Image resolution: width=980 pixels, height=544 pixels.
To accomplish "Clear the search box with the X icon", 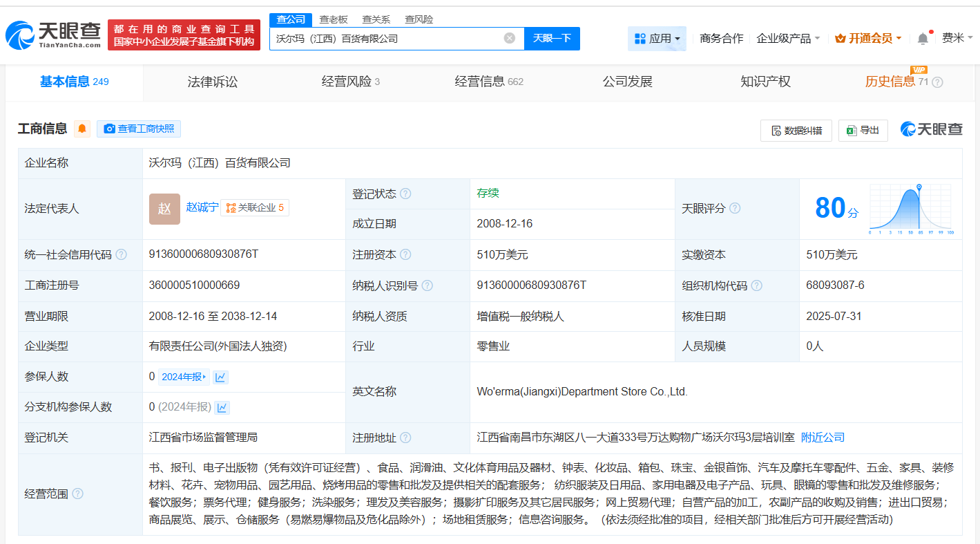I will tap(510, 39).
